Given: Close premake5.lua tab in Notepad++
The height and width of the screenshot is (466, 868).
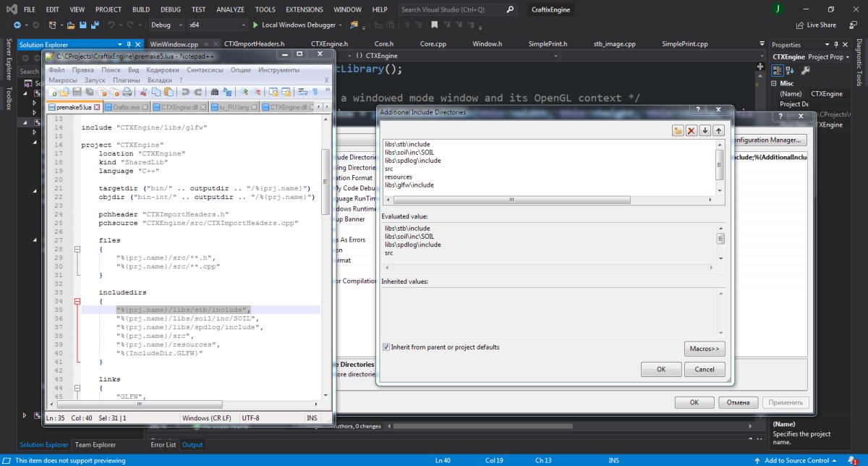Looking at the screenshot, I should pos(98,107).
